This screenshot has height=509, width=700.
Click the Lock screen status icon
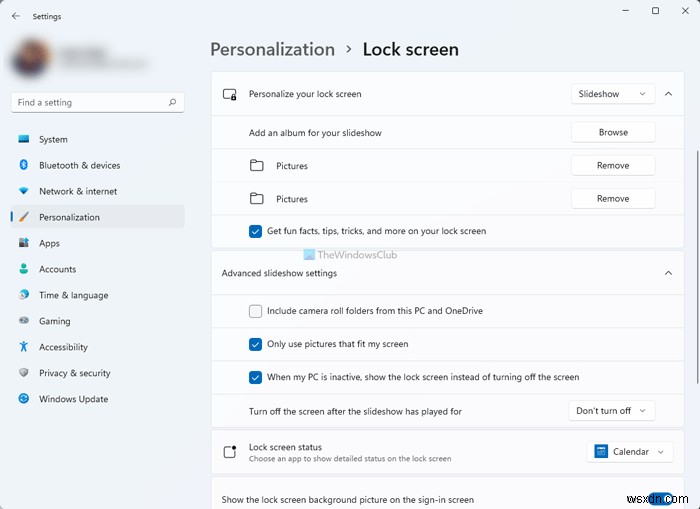(229, 452)
